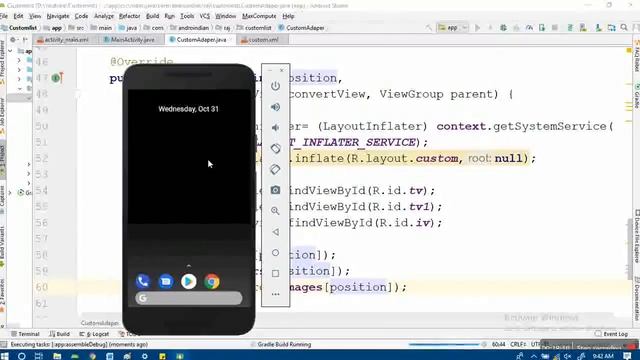Expand the first folder under app in the project tree
640x360 pixels.
tap(19, 60)
